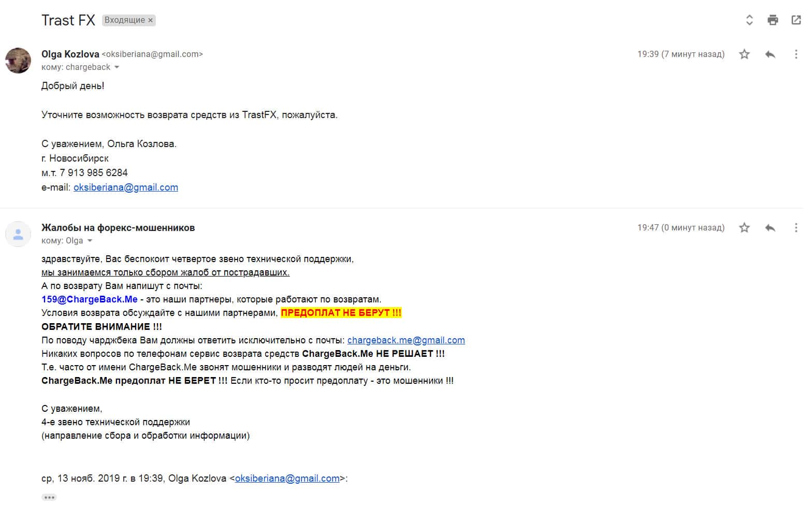The width and height of the screenshot is (812, 521).
Task: Star Olga Kozlova's message
Action: [744, 54]
